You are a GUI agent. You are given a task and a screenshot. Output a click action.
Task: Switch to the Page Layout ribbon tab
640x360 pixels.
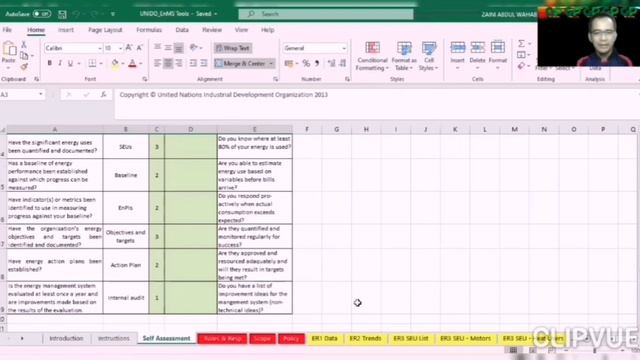click(105, 30)
